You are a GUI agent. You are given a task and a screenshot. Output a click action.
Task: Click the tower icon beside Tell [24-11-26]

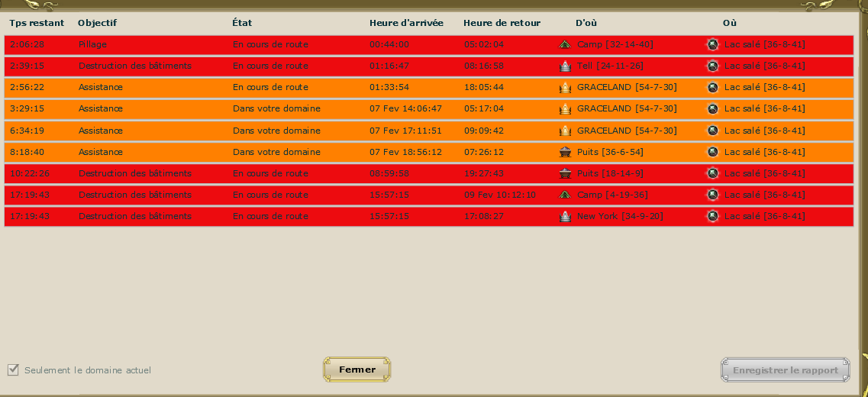[565, 66]
